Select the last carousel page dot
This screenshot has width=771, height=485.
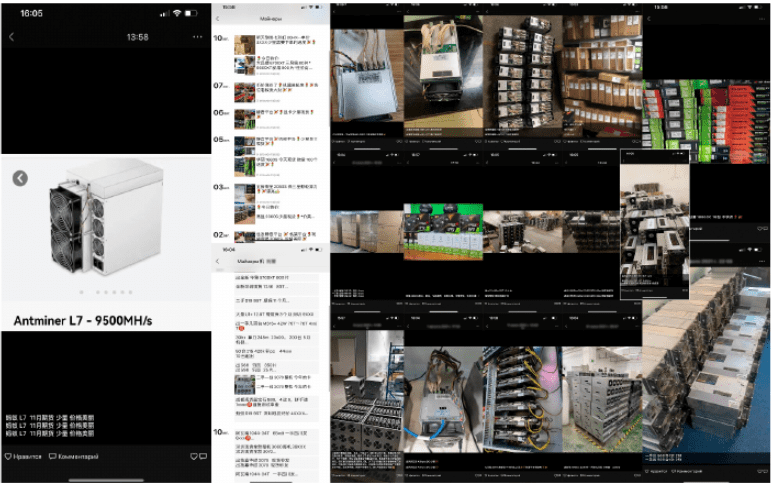(130, 292)
